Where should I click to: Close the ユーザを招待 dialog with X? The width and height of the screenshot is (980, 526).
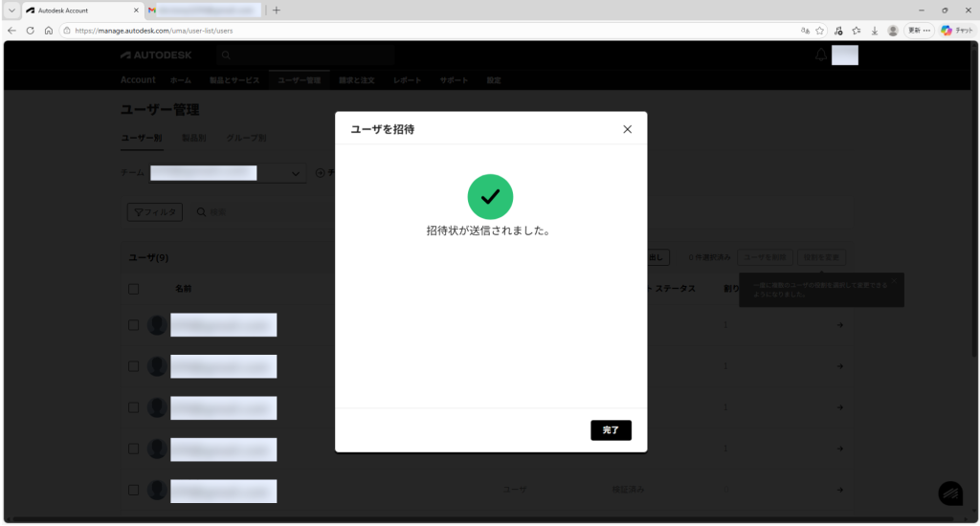[x=627, y=129]
